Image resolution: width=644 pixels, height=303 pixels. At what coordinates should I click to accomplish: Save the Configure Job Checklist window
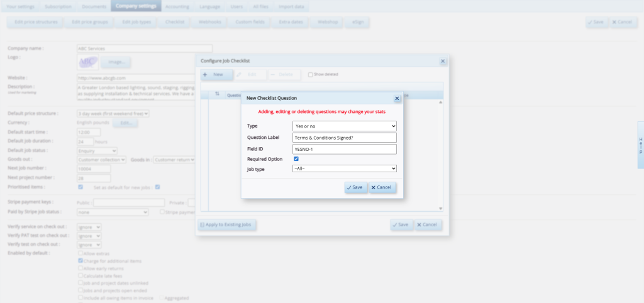402,224
